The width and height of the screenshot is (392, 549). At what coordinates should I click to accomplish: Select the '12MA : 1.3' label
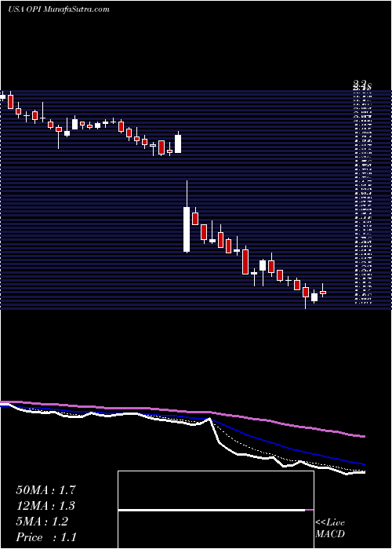coord(45,506)
